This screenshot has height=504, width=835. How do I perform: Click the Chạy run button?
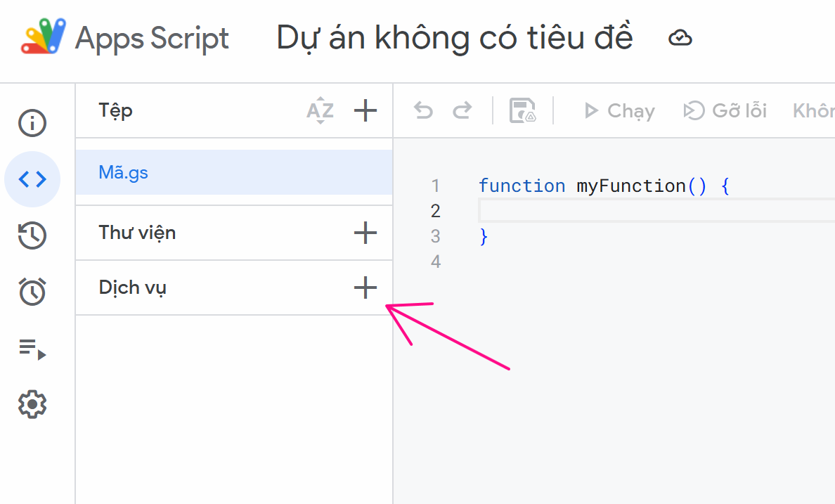pos(619,111)
